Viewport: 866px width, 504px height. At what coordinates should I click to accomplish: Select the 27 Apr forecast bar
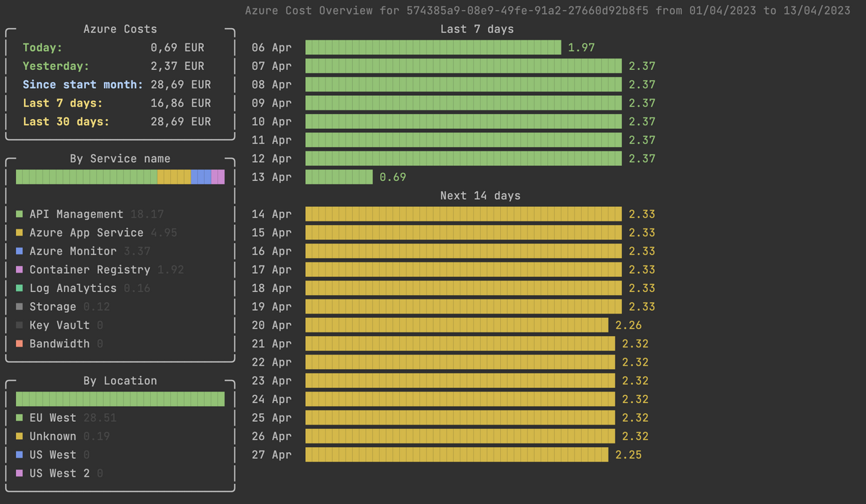tap(457, 454)
